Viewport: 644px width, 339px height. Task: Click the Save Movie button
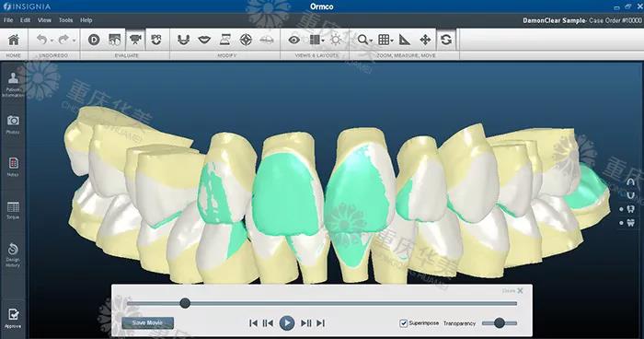[148, 323]
